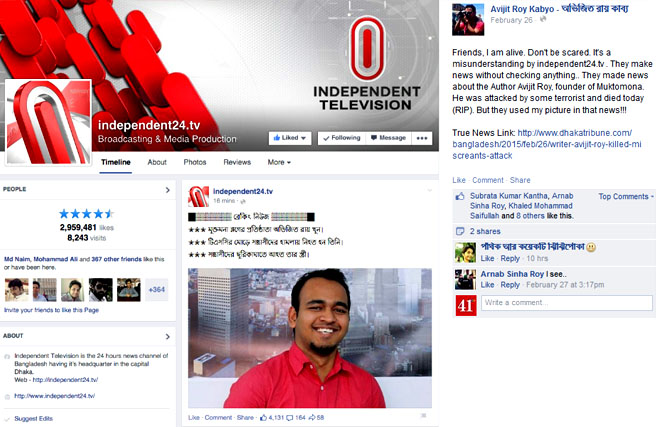Open the About tab
660x427 pixels.
tap(157, 162)
